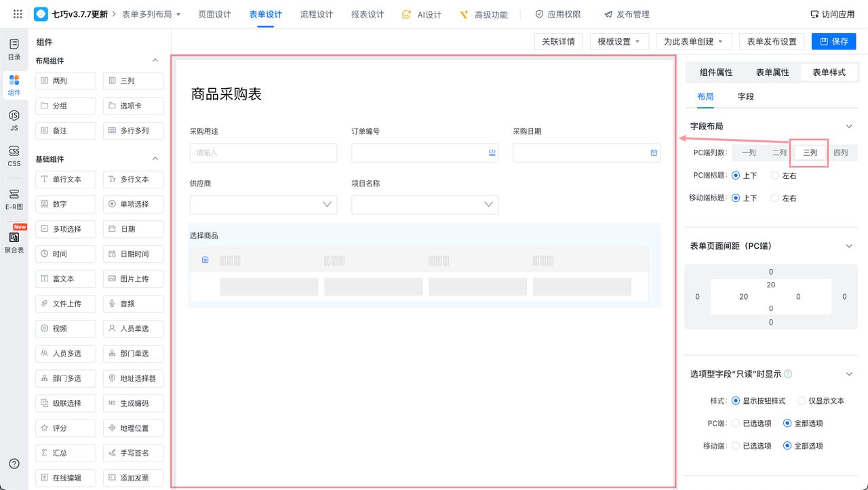Switch to the 流程设计 tab

click(316, 14)
